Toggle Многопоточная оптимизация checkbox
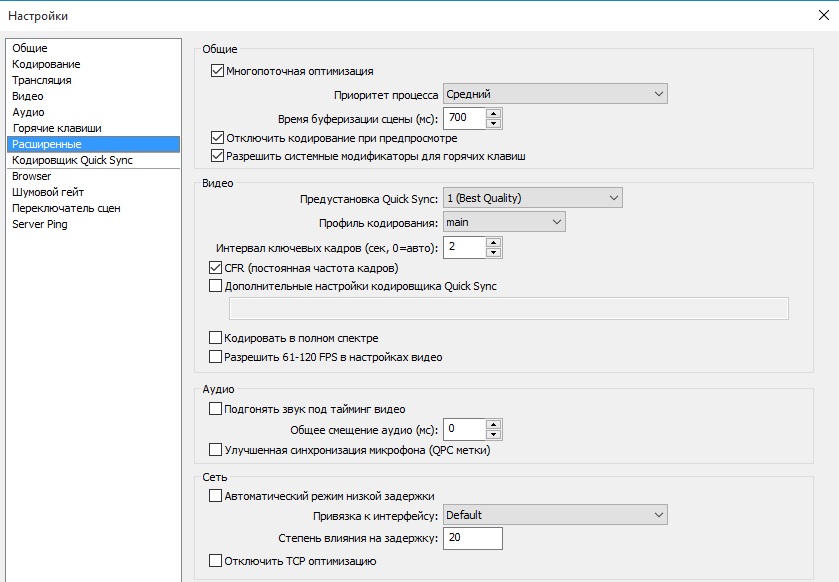Viewport: 839px width, 582px height. (x=217, y=71)
